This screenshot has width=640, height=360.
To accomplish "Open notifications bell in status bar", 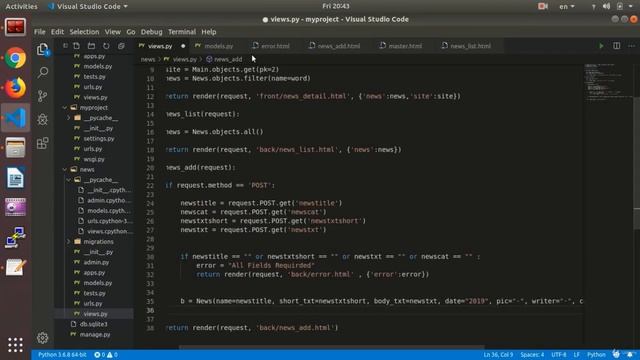I will (x=631, y=354).
